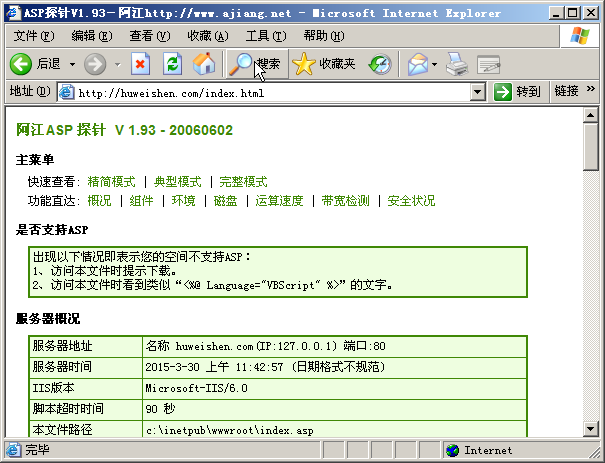
Task: Open the Forward history dropdown arrow
Action: click(118, 64)
